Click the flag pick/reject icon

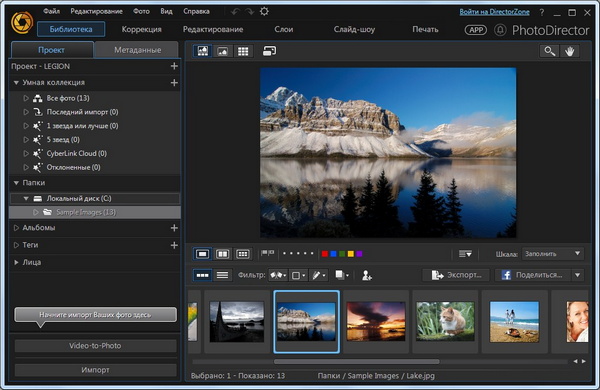point(267,253)
